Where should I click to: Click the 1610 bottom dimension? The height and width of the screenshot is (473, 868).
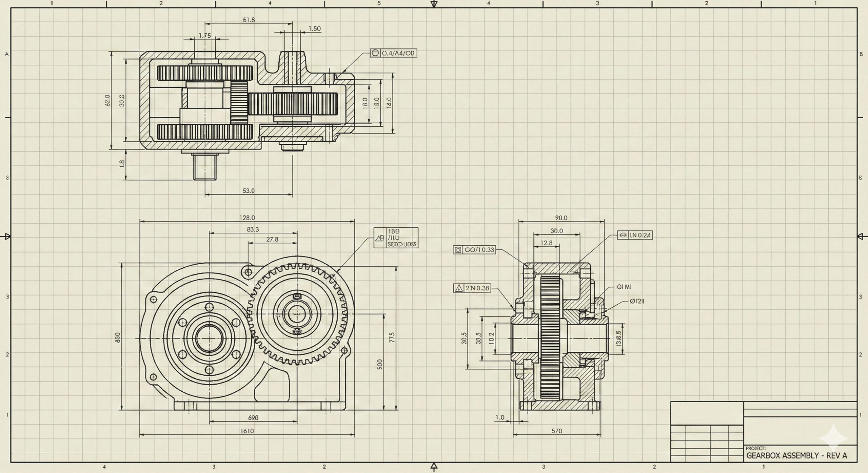pos(247,431)
